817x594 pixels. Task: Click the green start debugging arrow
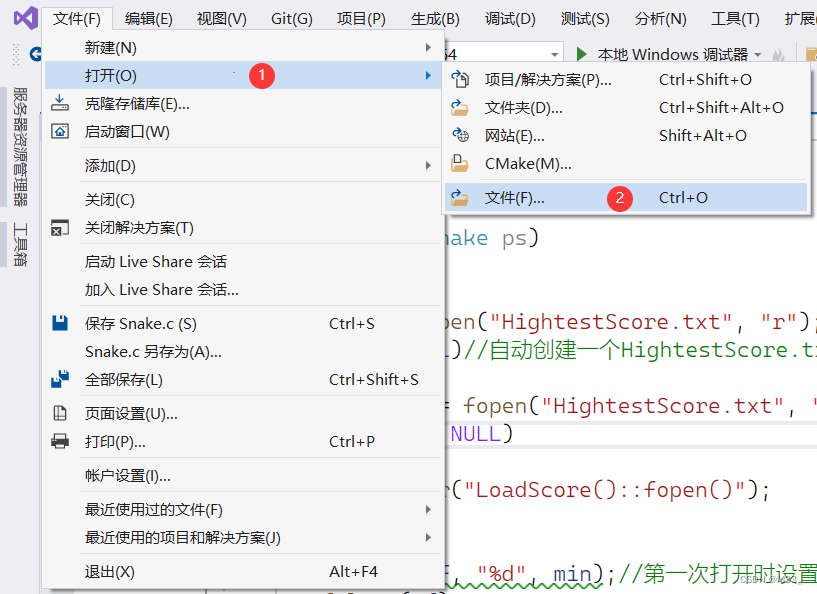581,54
